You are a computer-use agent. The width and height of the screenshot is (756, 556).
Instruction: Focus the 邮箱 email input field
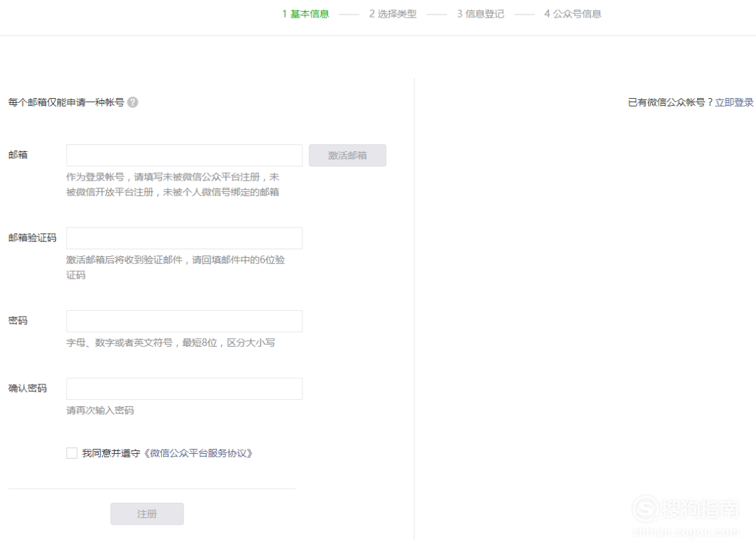(184, 155)
